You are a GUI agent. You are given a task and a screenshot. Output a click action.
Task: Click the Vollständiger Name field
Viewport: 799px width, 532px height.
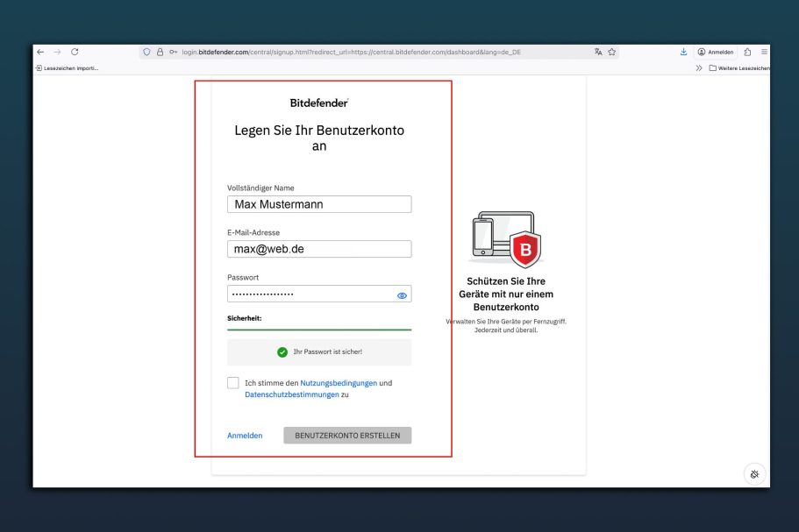pyautogui.click(x=319, y=204)
